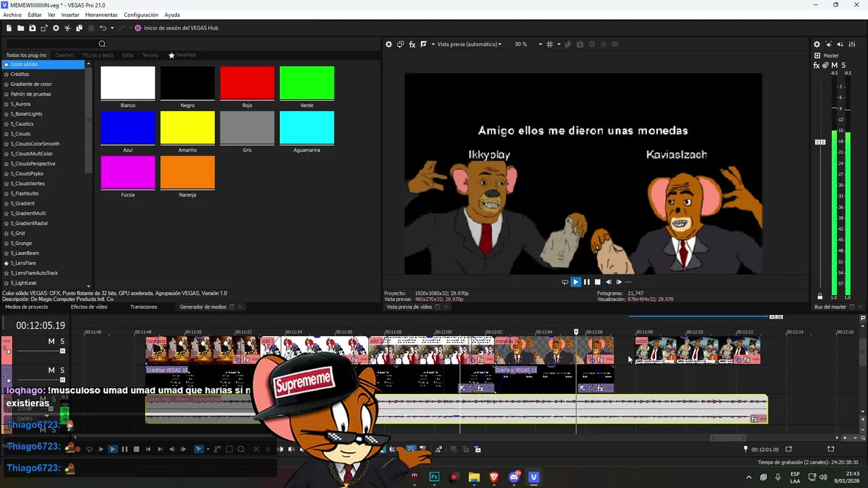This screenshot has width=868, height=488.
Task: Select the Bus del master tab
Action: (830, 307)
